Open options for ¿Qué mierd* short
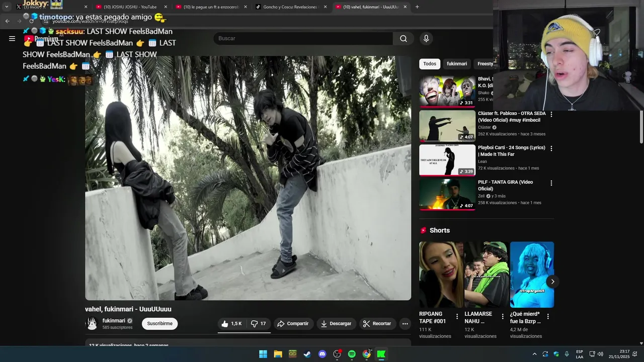 tap(548, 317)
